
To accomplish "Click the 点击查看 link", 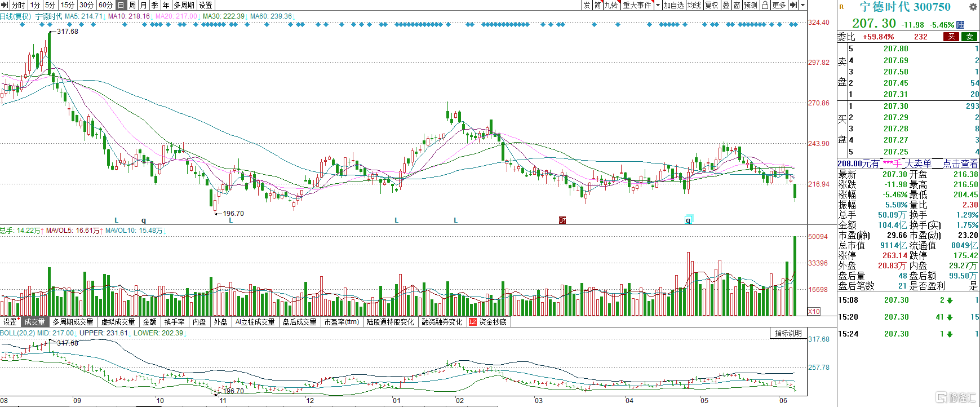I will point(960,163).
